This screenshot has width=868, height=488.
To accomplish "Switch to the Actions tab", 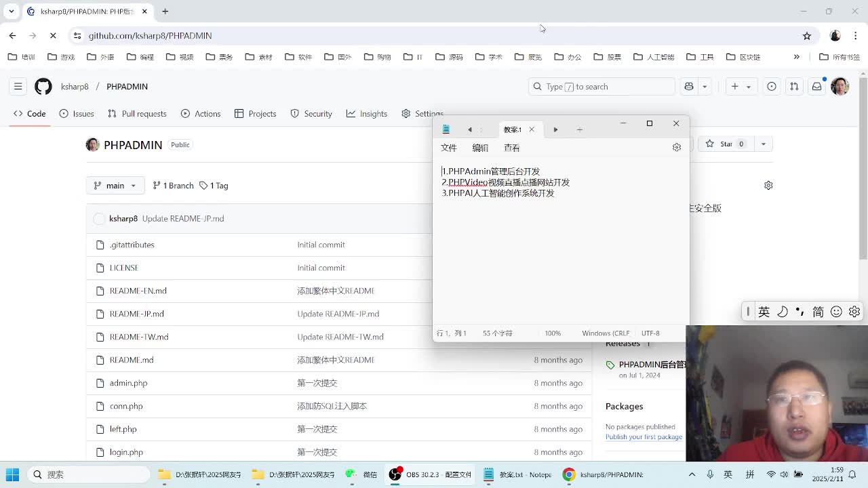I will click(201, 113).
